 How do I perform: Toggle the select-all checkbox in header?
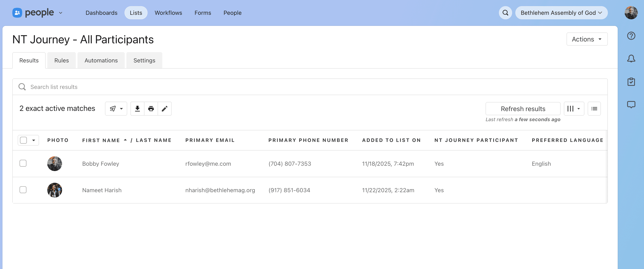tap(23, 140)
